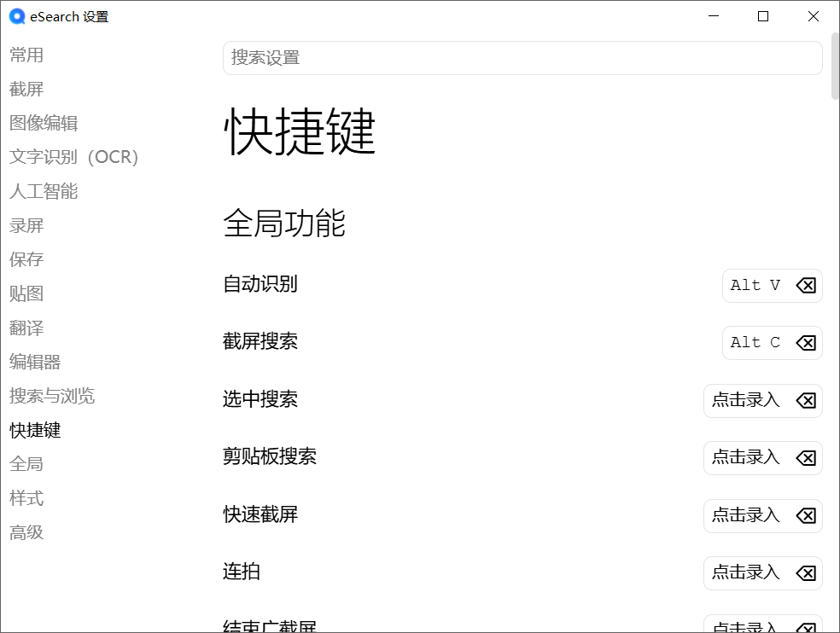The image size is (840, 633).
Task: Click the 剪贴板搜索 row label
Action: [270, 456]
